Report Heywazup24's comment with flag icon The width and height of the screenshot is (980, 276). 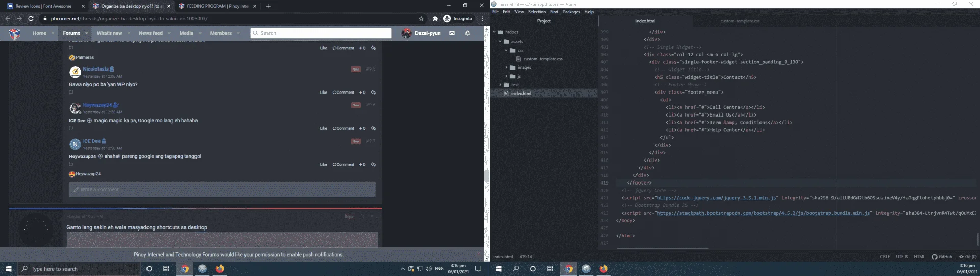point(71,128)
